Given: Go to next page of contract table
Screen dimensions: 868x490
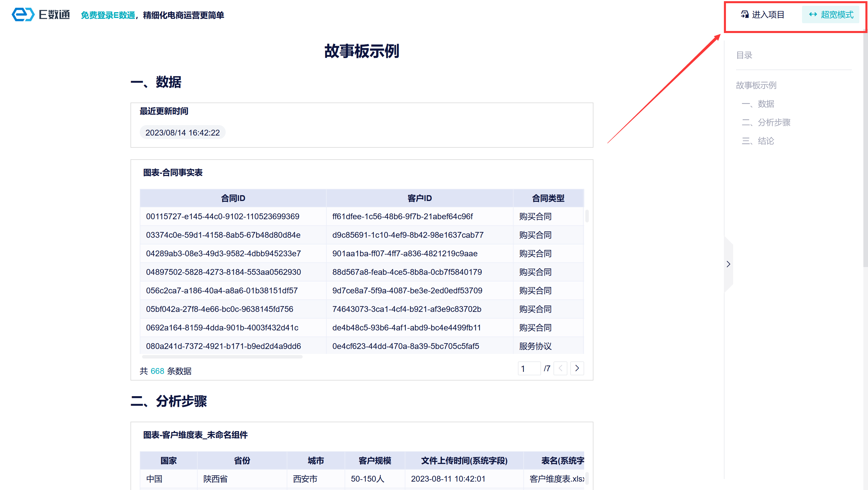Looking at the screenshot, I should click(577, 368).
